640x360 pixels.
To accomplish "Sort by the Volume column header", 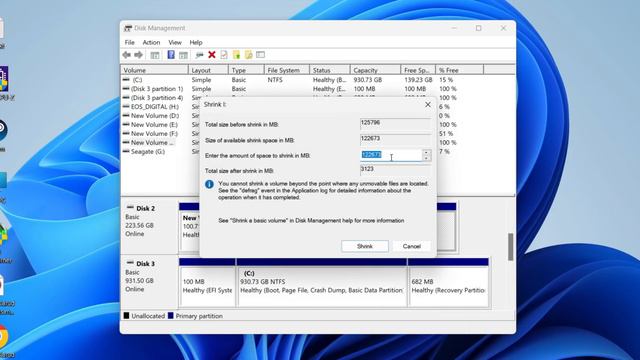I will pyautogui.click(x=154, y=70).
